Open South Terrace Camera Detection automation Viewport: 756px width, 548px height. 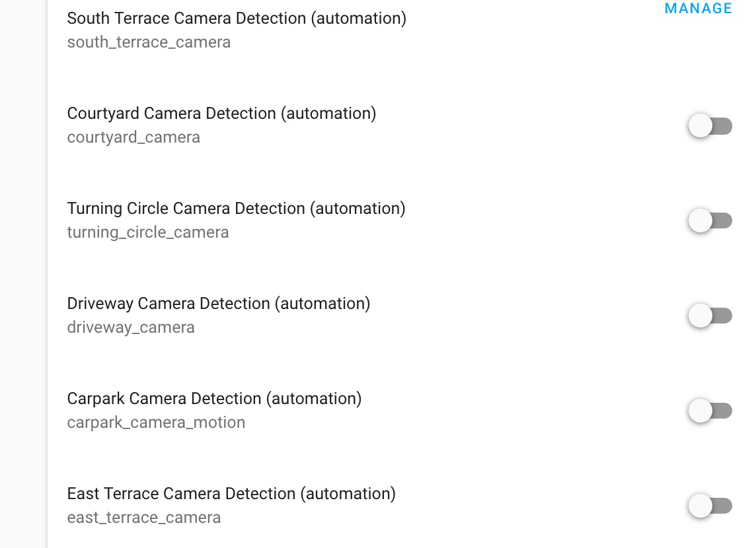click(x=236, y=18)
